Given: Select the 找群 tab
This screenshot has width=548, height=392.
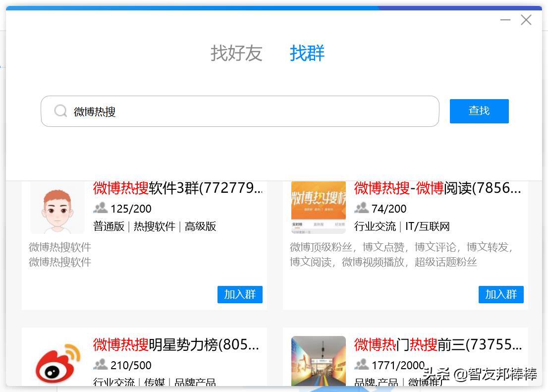Looking at the screenshot, I should click(307, 53).
